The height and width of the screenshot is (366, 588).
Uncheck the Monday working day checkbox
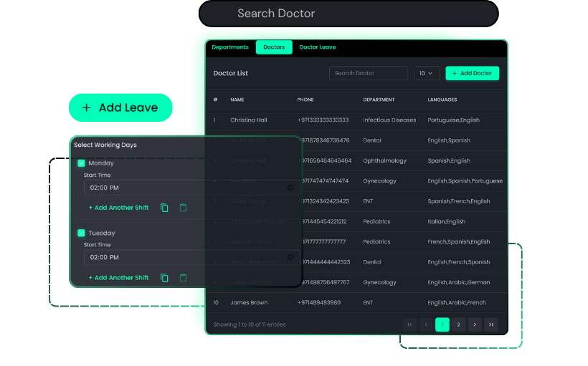coord(81,163)
